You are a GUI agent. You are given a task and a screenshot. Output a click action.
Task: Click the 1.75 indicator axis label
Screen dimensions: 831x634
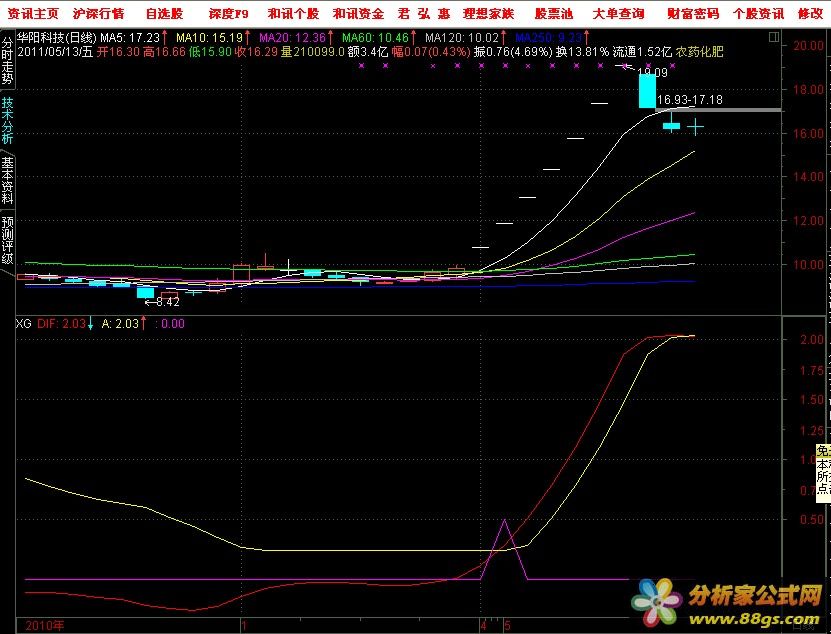click(812, 370)
